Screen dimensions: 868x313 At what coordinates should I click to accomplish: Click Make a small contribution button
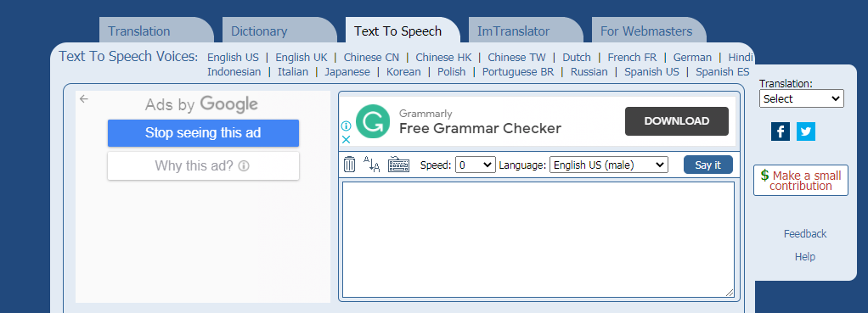[x=801, y=181]
